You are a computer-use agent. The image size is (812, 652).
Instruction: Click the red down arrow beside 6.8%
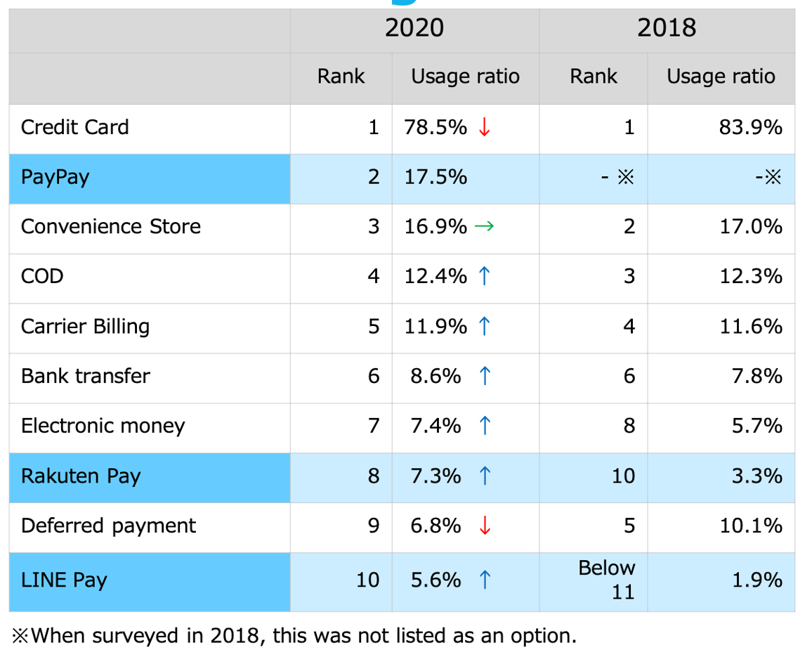[485, 526]
